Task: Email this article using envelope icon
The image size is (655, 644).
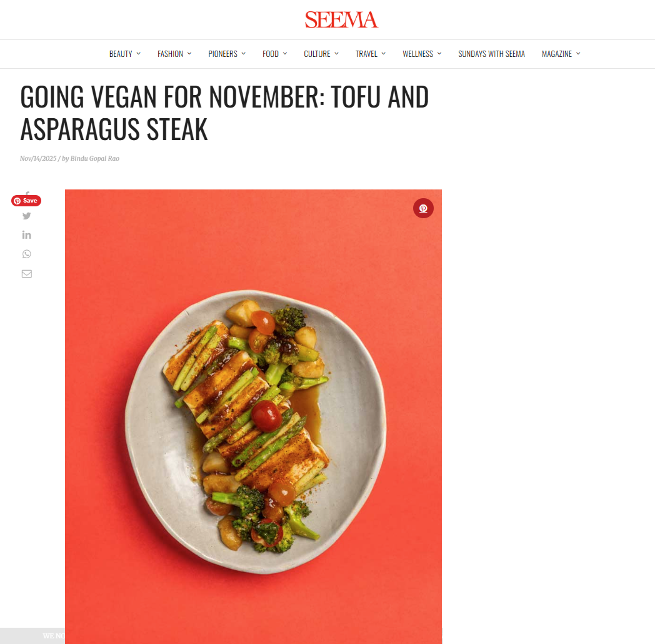Action: (x=27, y=274)
